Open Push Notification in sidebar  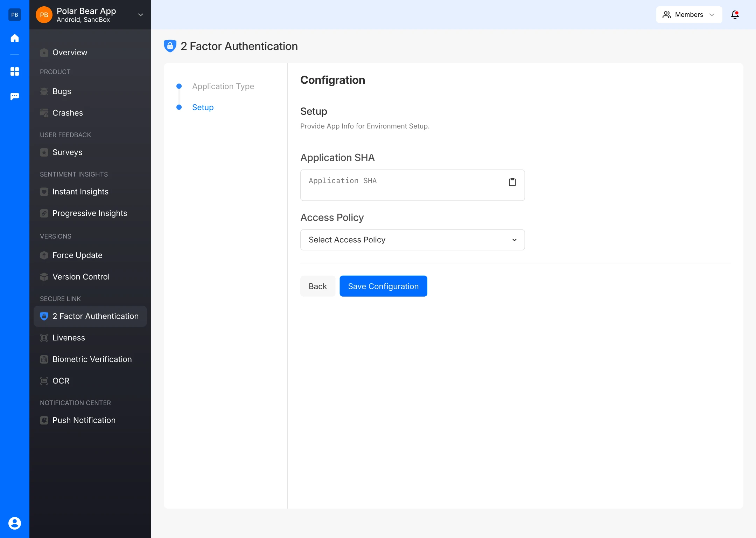coord(84,420)
